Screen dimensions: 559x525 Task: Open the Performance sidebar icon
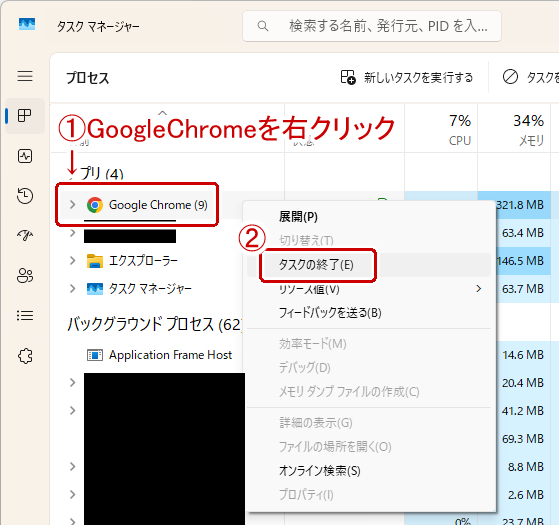click(25, 156)
